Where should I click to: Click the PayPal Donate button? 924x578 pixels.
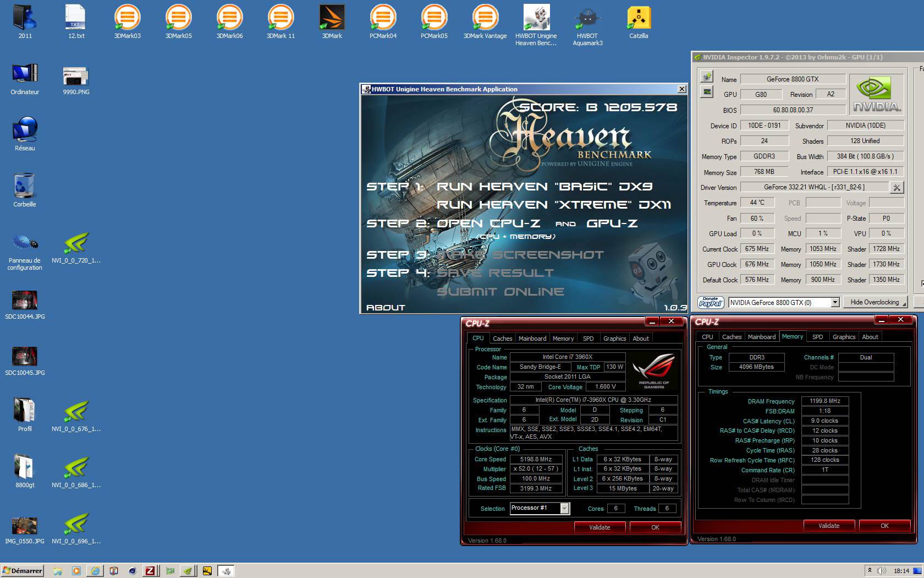click(x=711, y=302)
